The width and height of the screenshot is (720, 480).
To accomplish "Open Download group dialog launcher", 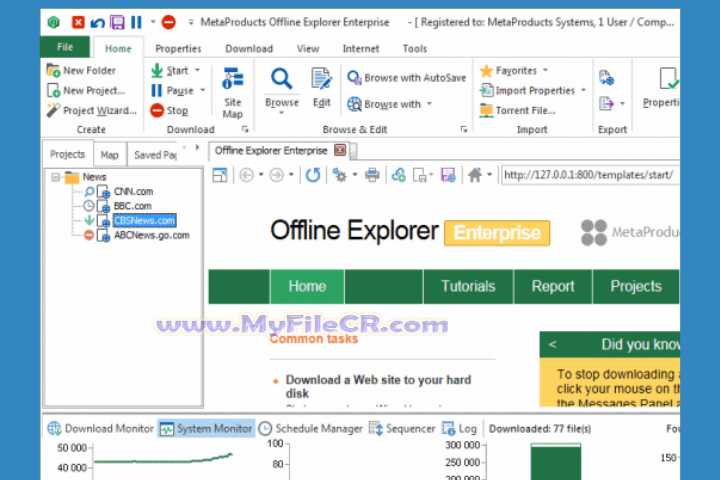I will [245, 130].
